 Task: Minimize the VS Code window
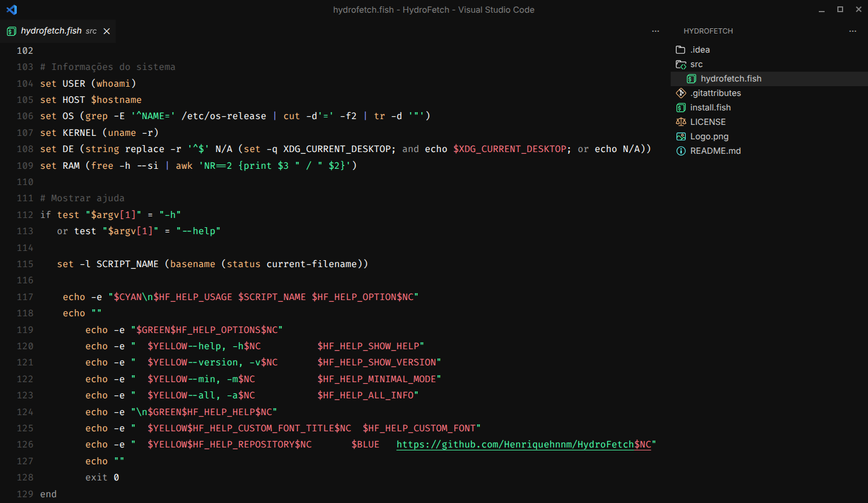[x=822, y=10]
